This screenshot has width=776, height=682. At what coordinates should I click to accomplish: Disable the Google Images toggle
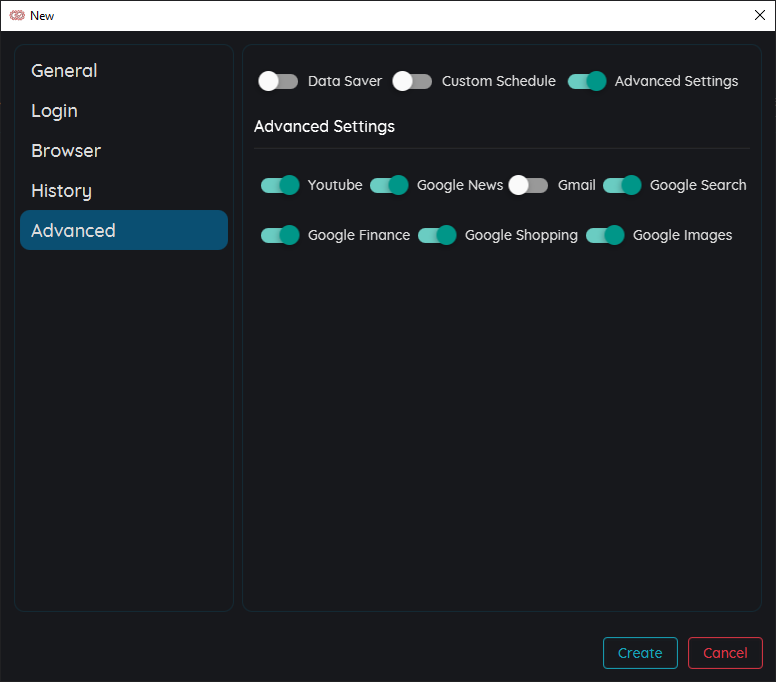605,235
